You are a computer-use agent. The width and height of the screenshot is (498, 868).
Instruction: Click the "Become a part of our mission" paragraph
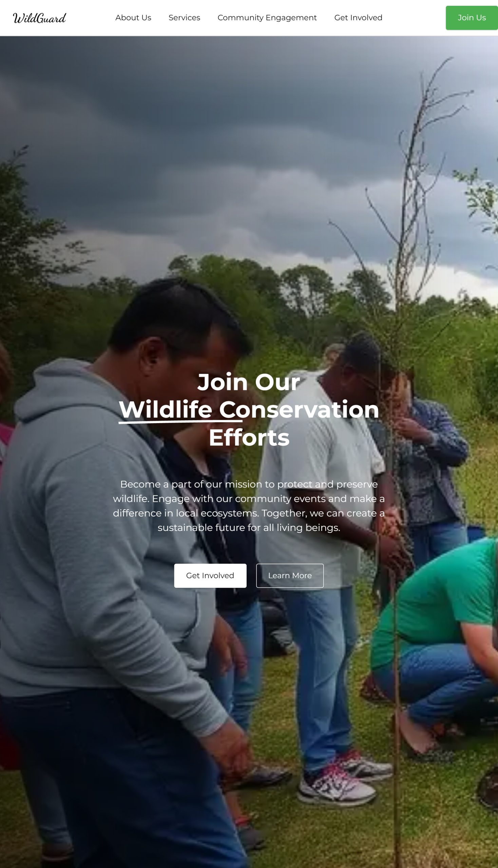pos(249,506)
